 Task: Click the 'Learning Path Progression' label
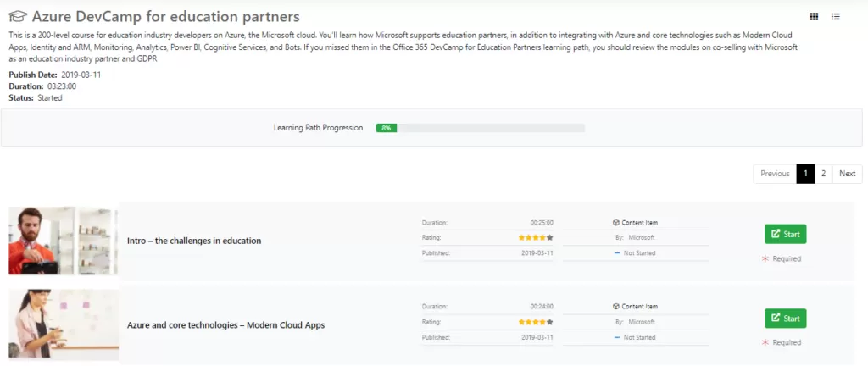click(319, 128)
